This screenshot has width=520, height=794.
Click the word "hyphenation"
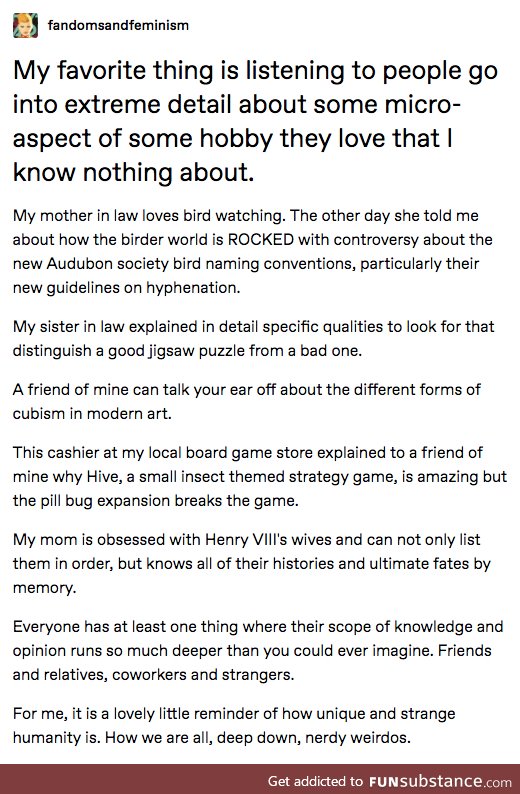point(192,288)
